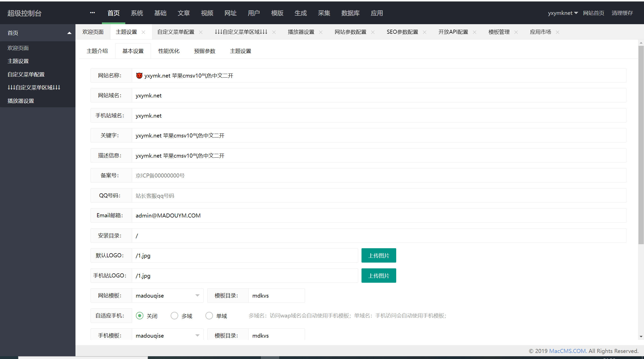Click the scrollbar up arrow
644x359 pixels.
pos(641,43)
